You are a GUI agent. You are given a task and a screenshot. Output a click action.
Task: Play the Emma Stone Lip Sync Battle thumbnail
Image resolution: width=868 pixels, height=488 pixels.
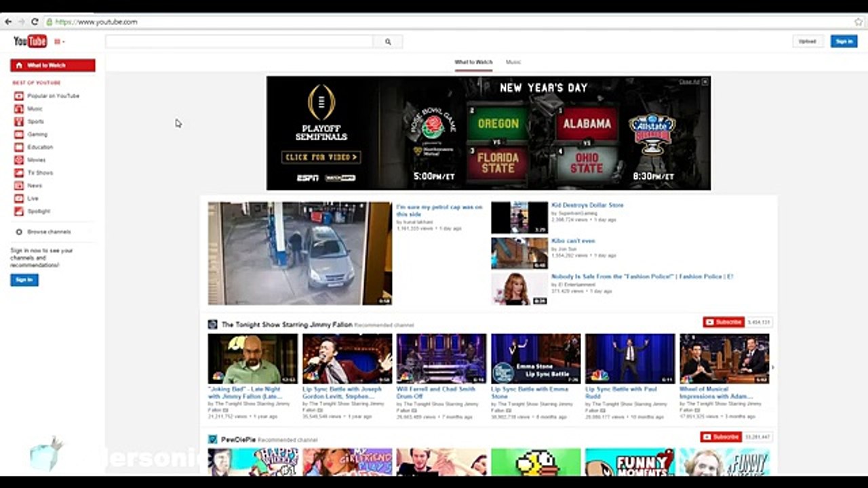536,359
